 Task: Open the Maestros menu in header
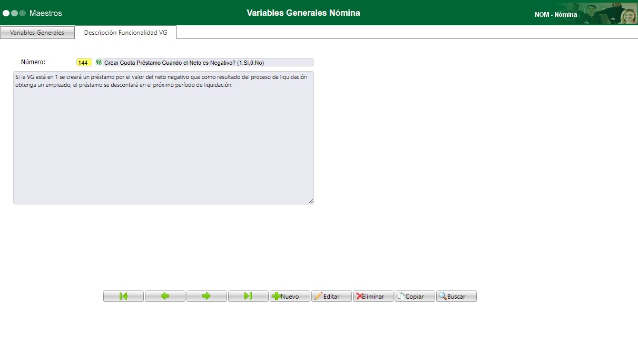(x=46, y=13)
